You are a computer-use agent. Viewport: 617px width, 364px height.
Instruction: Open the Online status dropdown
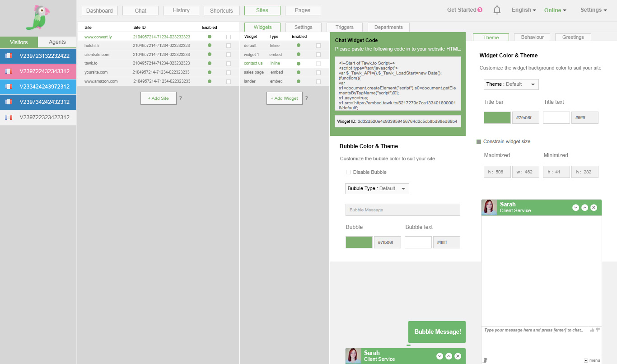555,10
